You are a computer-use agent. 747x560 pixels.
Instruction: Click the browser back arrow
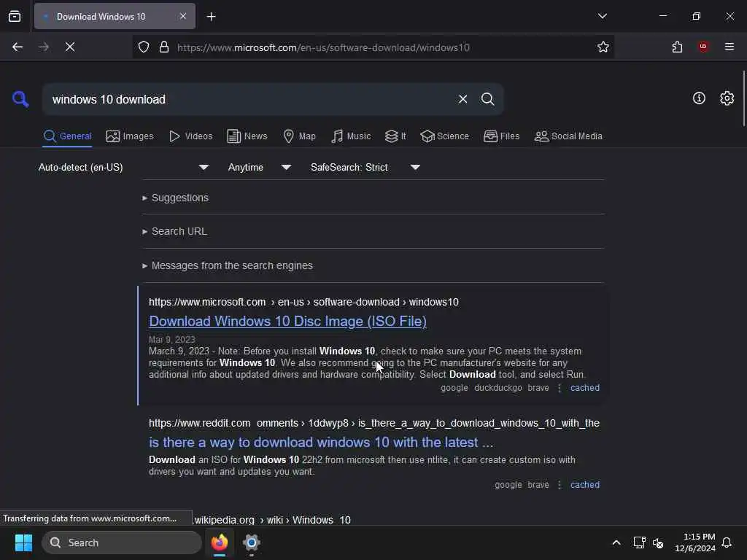pyautogui.click(x=18, y=47)
